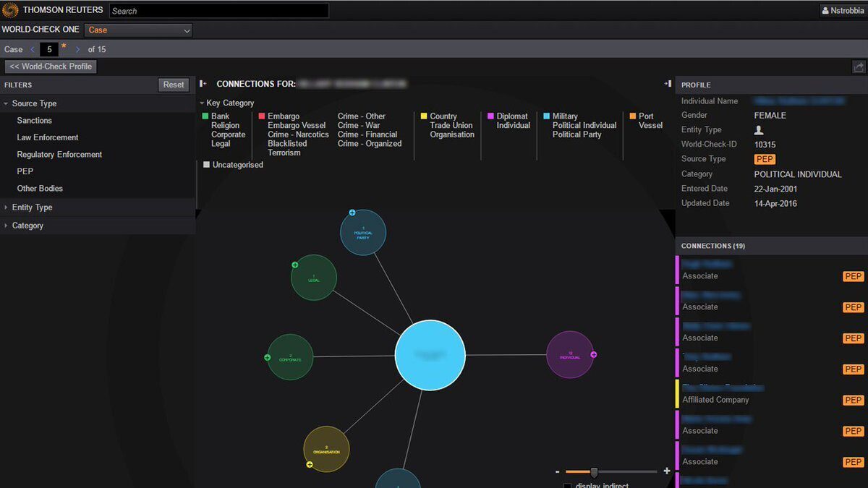The height and width of the screenshot is (488, 868).
Task: Click in the Search input field
Action: pos(219,11)
